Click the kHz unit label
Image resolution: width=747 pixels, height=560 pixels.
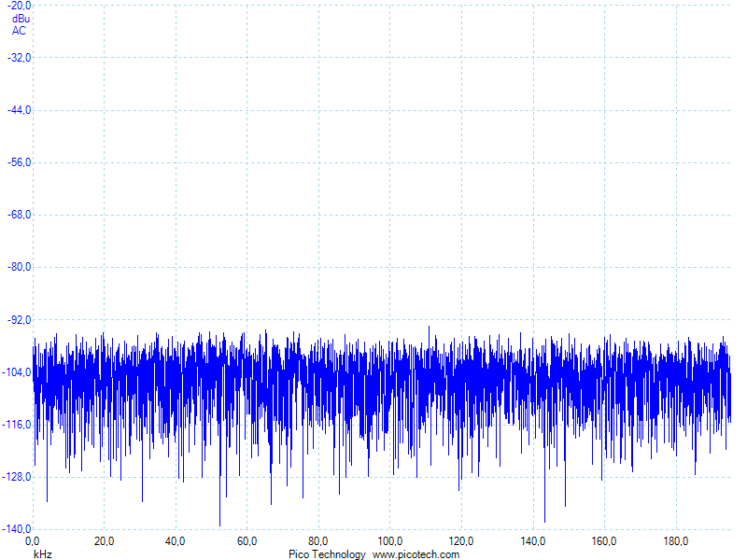click(43, 554)
